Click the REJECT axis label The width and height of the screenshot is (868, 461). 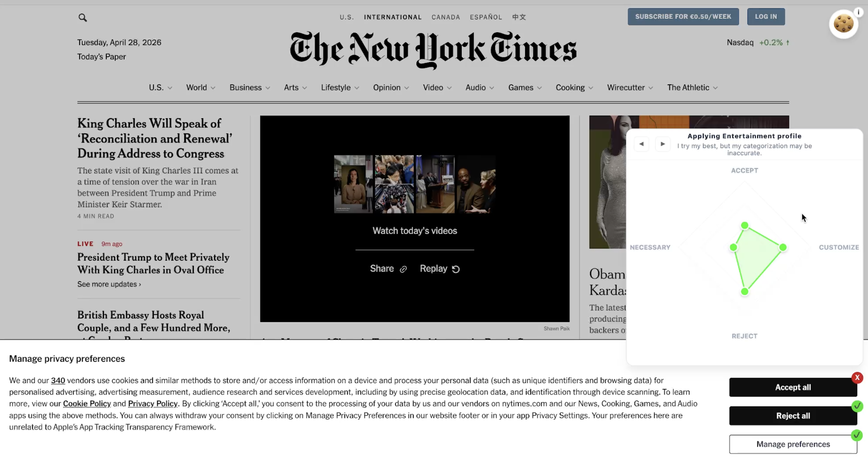click(x=745, y=336)
